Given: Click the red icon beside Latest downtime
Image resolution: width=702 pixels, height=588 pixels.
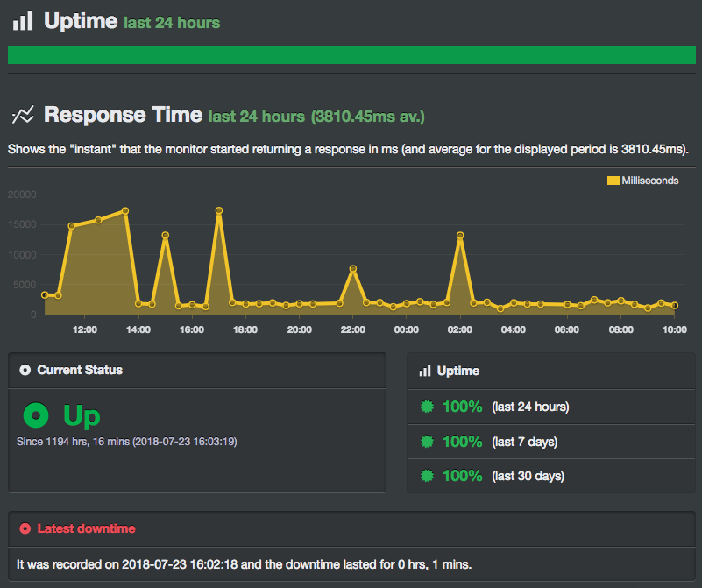Looking at the screenshot, I should (x=25, y=528).
